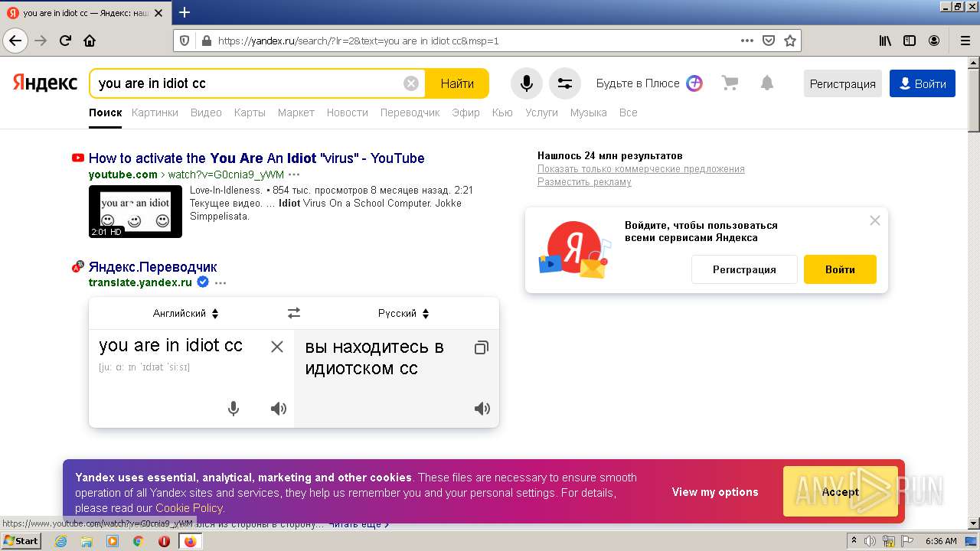
Task: Show sidebars icon in toolbar
Action: (x=910, y=41)
